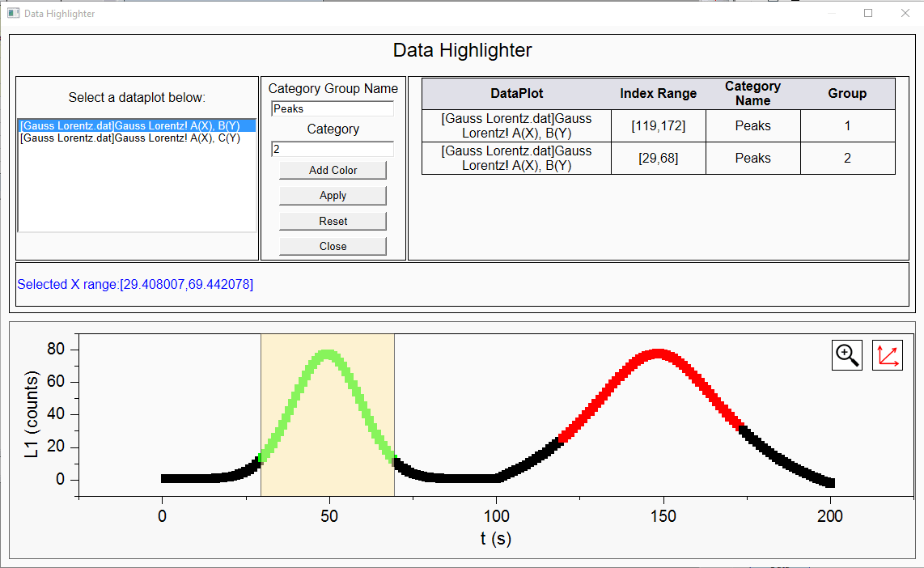The image size is (924, 568).
Task: Click the Data Highlighter window title icon
Action: click(13, 14)
